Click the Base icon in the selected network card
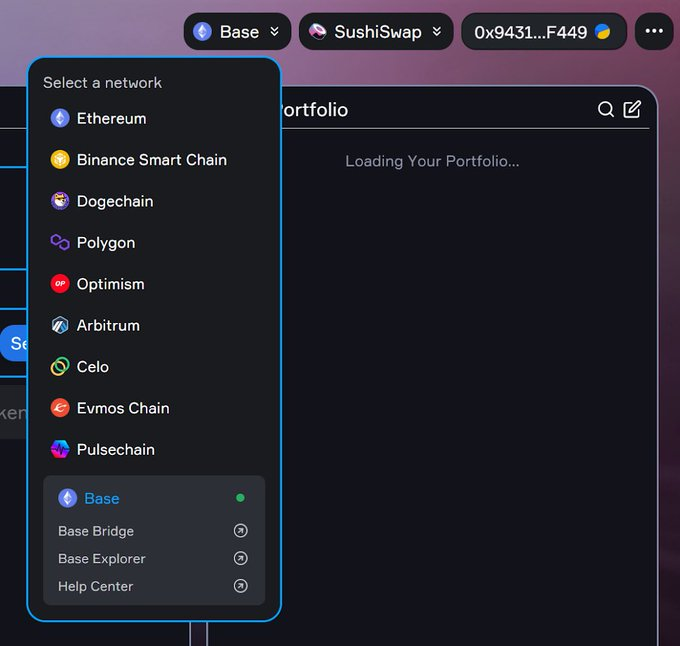Viewport: 680px width, 646px height. (68, 498)
